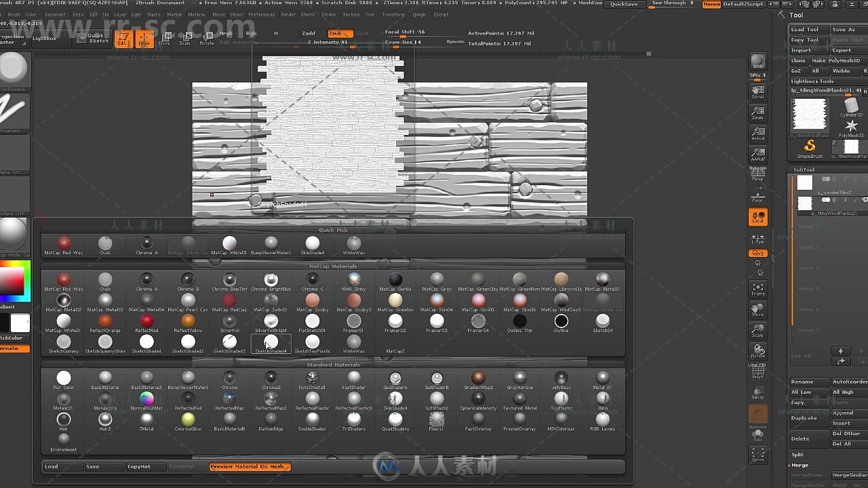Pick the SkinShade4 material in Quick Pick
This screenshot has width=868, height=488.
coord(312,245)
